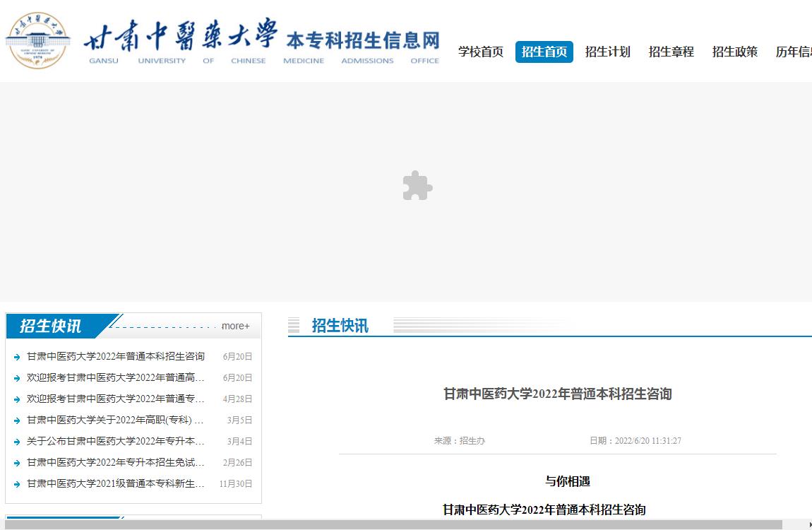Open 欢迎报考甘肃中医药大学2022年普通专… link
812x530 pixels.
[116, 399]
